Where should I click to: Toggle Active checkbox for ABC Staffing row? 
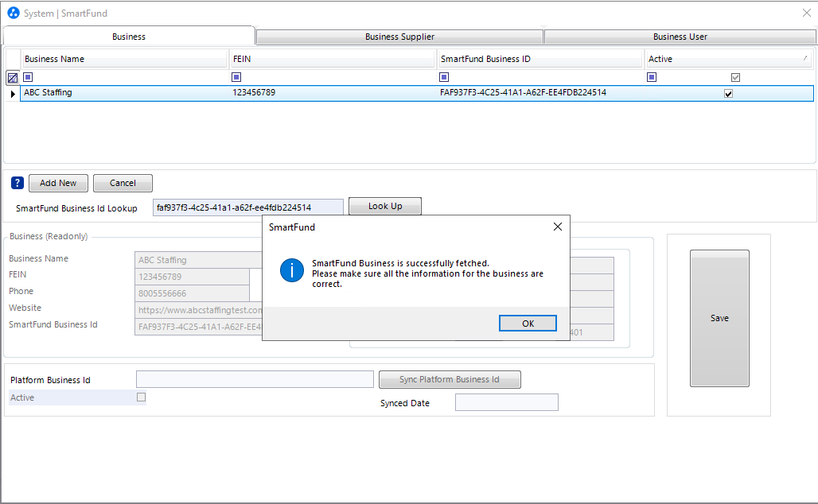(x=728, y=94)
